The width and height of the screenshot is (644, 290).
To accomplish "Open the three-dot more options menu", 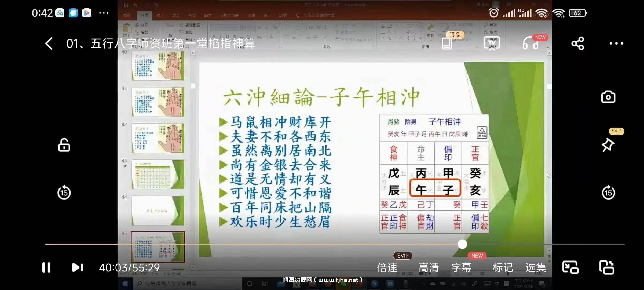I will pyautogui.click(x=616, y=44).
